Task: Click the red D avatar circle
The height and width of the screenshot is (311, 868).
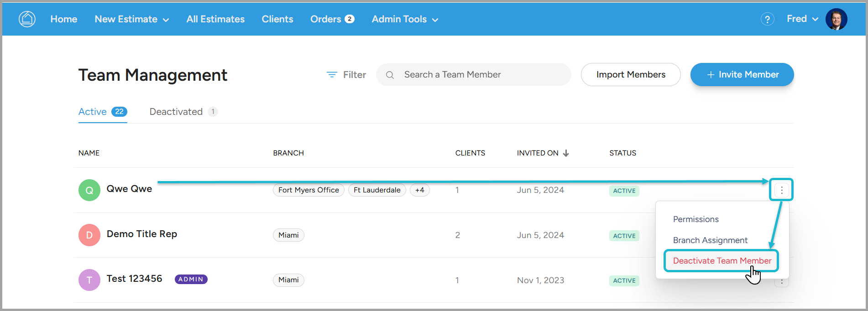Action: (89, 235)
